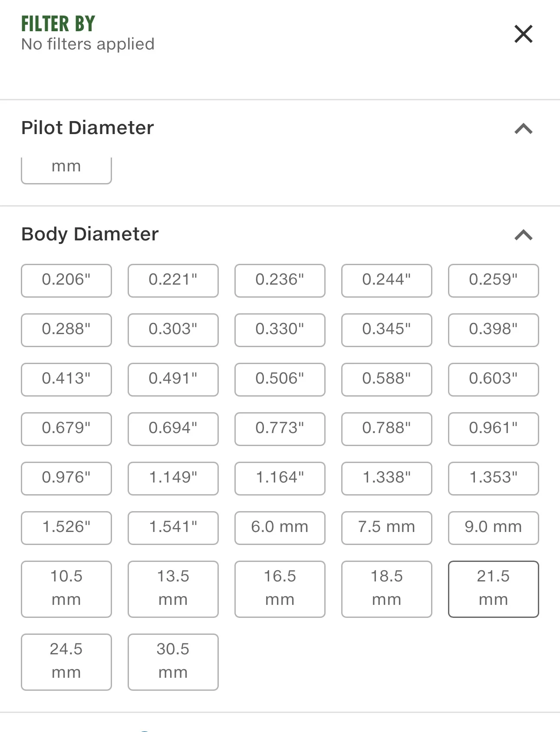The image size is (560, 732).
Task: Select the 0.259" body diameter filter
Action: coord(493,281)
